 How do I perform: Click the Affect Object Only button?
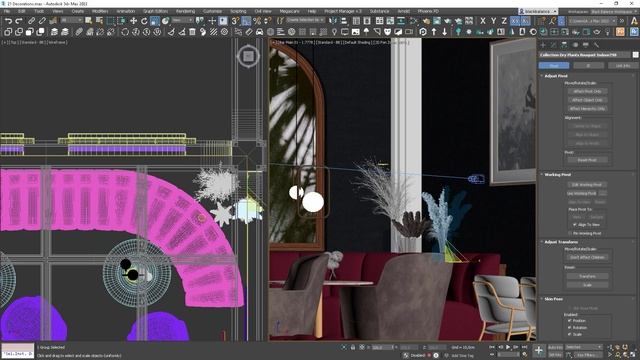pyautogui.click(x=587, y=100)
